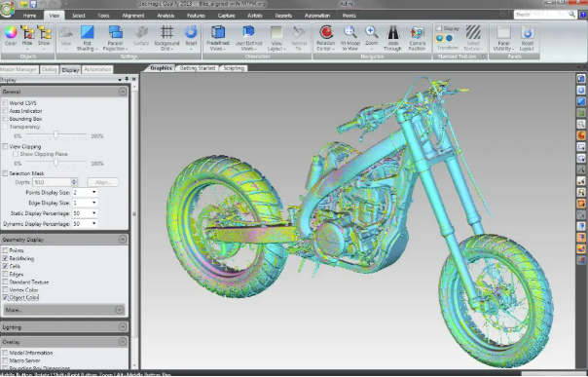
Task: Click the More... button
Action: click(x=64, y=310)
